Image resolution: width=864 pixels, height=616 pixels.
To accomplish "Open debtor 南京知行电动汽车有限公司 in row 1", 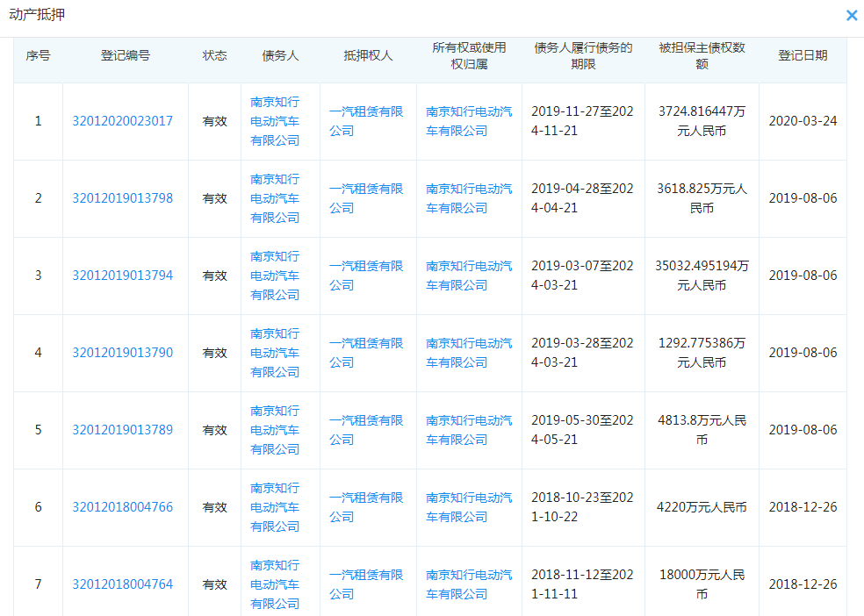I will (x=275, y=121).
